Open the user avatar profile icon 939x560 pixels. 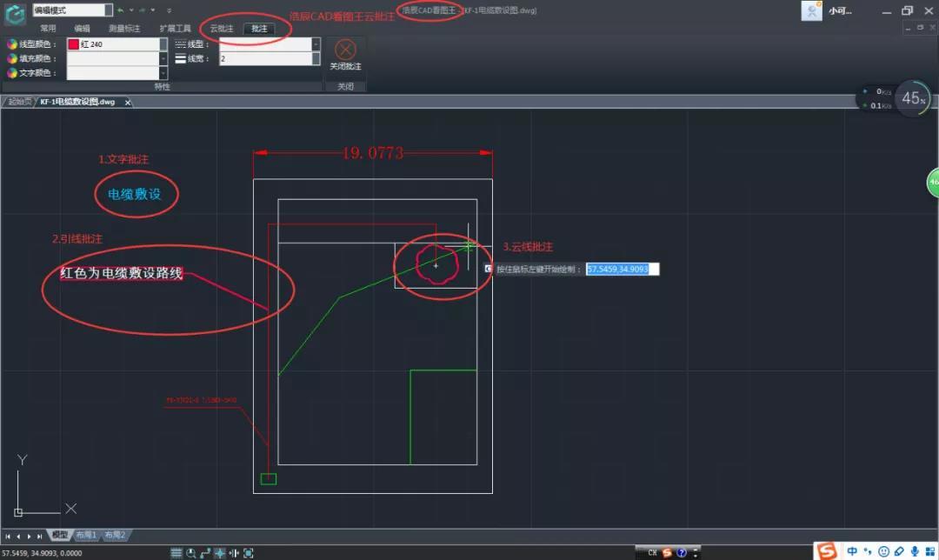click(811, 10)
